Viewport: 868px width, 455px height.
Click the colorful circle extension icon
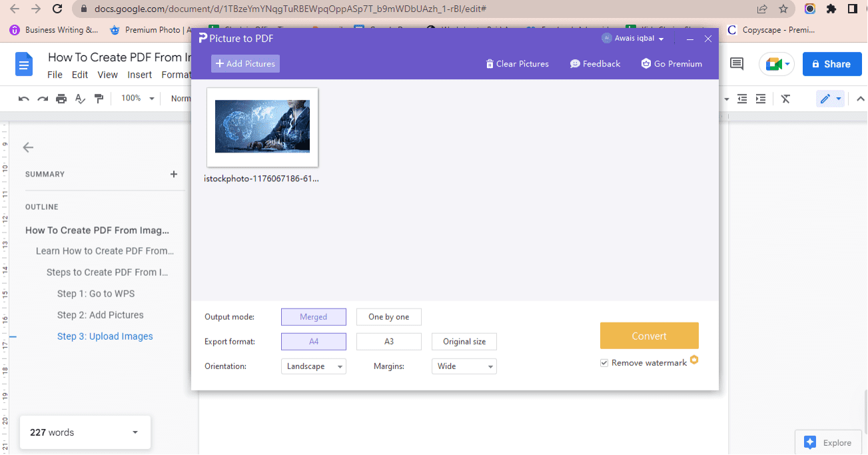pyautogui.click(x=809, y=9)
